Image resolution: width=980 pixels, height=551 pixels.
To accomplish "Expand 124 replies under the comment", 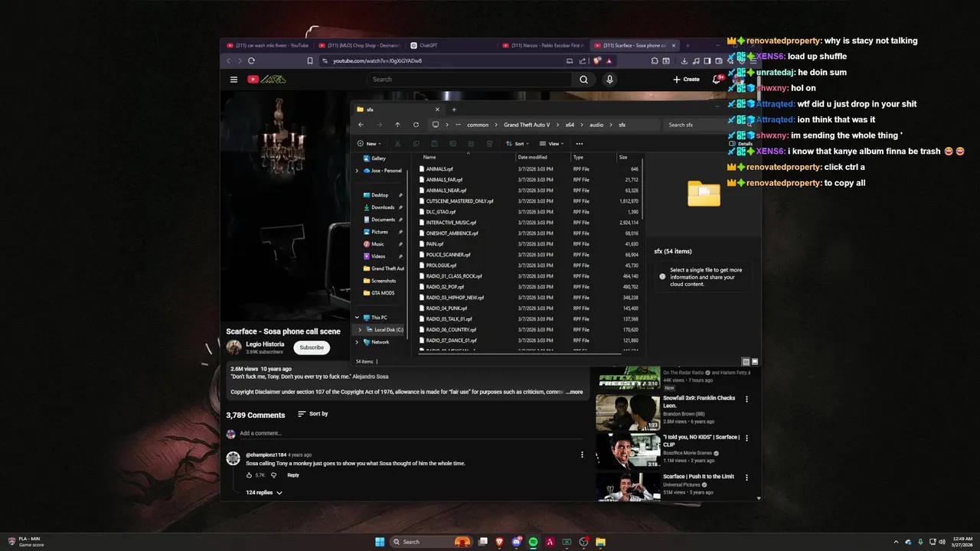I will click(264, 493).
